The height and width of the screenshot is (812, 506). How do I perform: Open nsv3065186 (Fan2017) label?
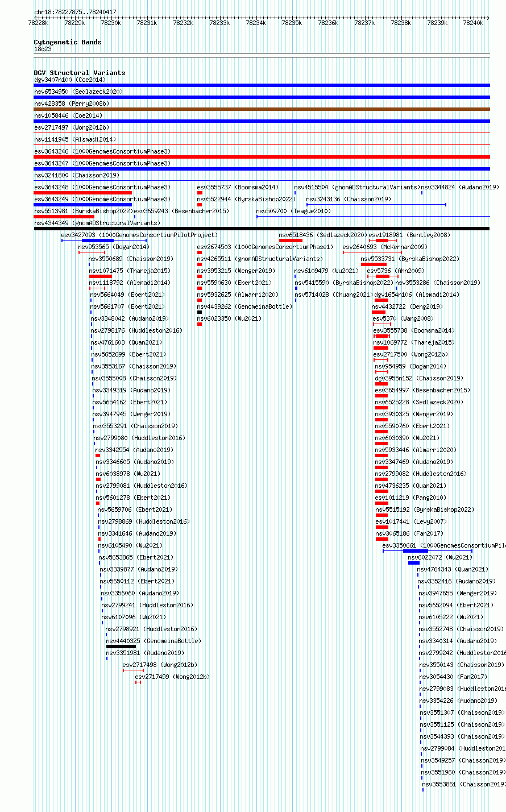409,533
